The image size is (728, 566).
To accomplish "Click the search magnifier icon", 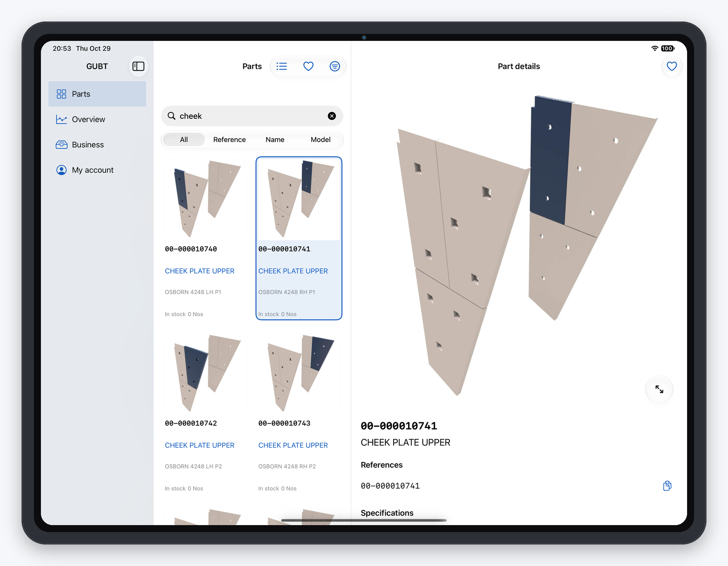I will coord(172,116).
